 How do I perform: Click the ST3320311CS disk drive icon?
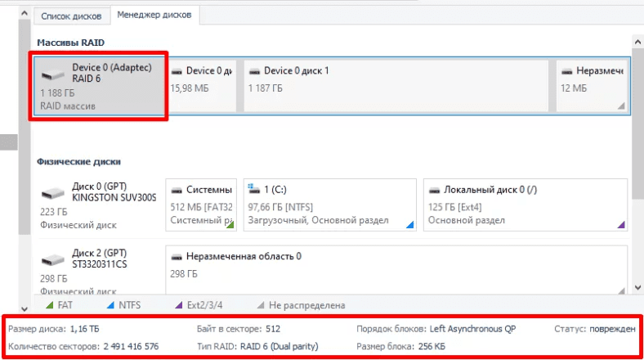click(x=52, y=259)
